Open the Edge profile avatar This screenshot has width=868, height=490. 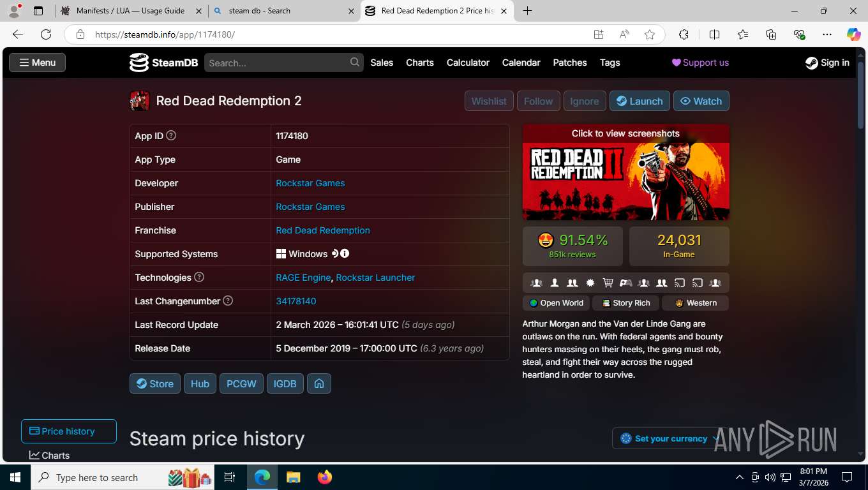pos(14,11)
